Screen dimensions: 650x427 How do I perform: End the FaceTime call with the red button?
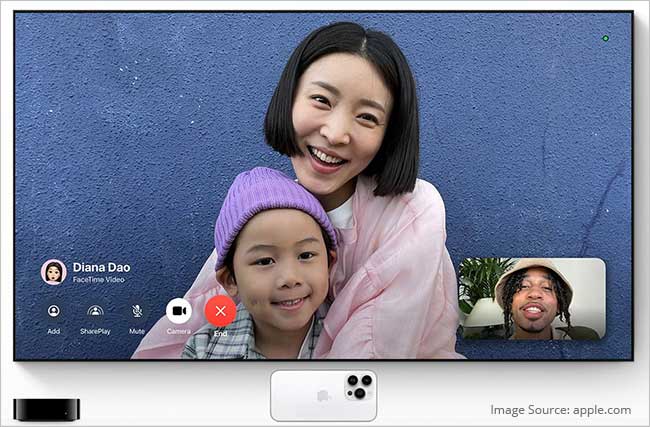pyautogui.click(x=220, y=311)
